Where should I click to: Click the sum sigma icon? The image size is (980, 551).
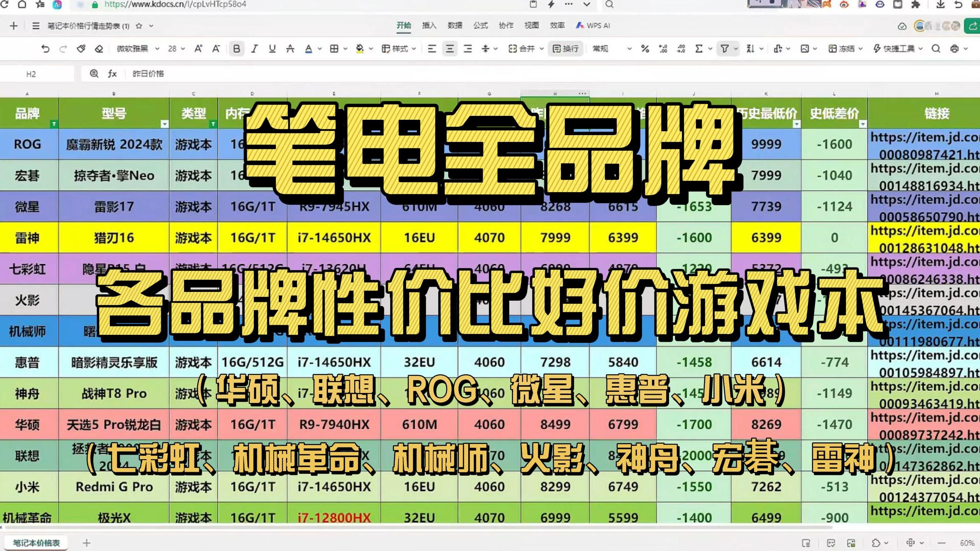699,49
